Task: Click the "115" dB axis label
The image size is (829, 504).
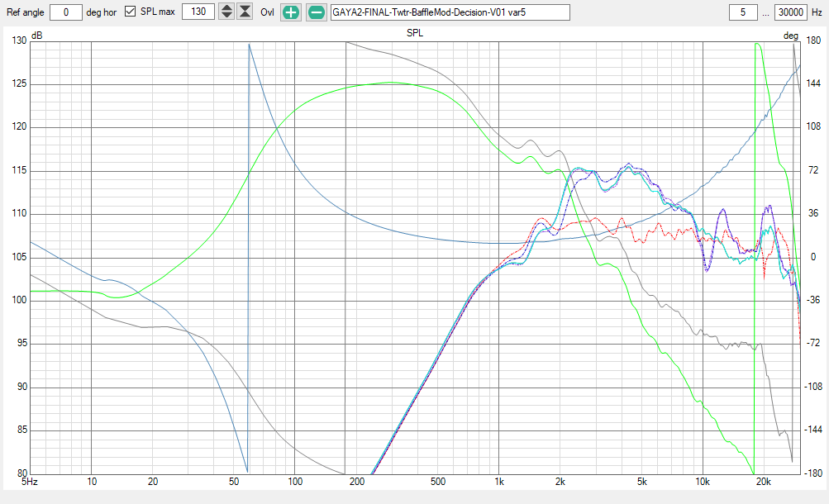Action: [x=20, y=170]
